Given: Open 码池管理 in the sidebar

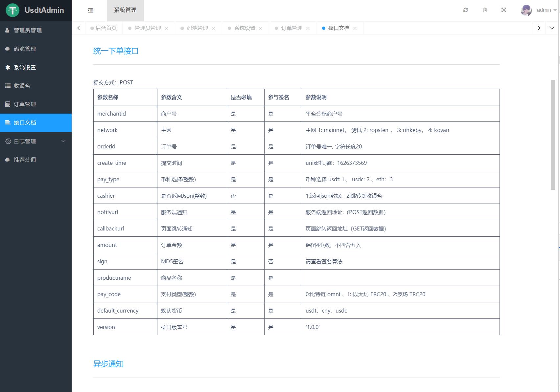Looking at the screenshot, I should 25,49.
